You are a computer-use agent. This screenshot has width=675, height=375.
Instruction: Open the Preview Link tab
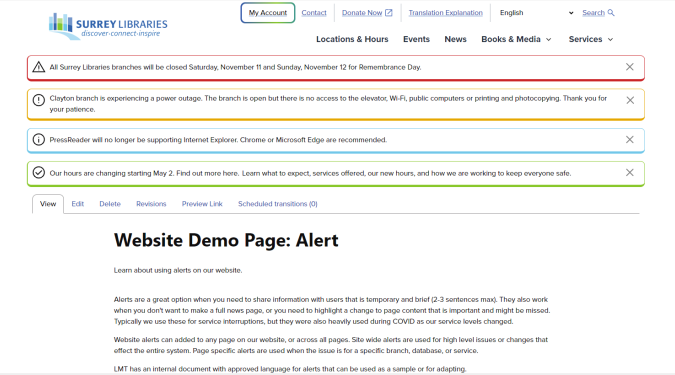(202, 204)
